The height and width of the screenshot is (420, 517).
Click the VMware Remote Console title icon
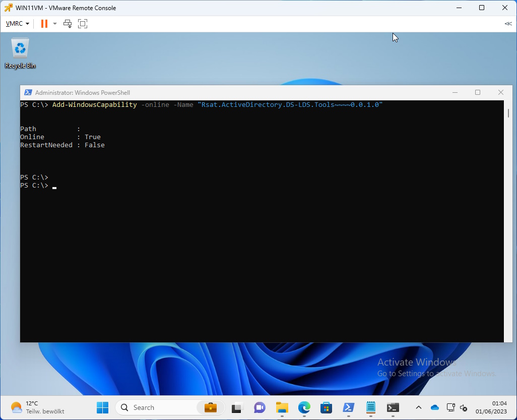click(x=8, y=8)
